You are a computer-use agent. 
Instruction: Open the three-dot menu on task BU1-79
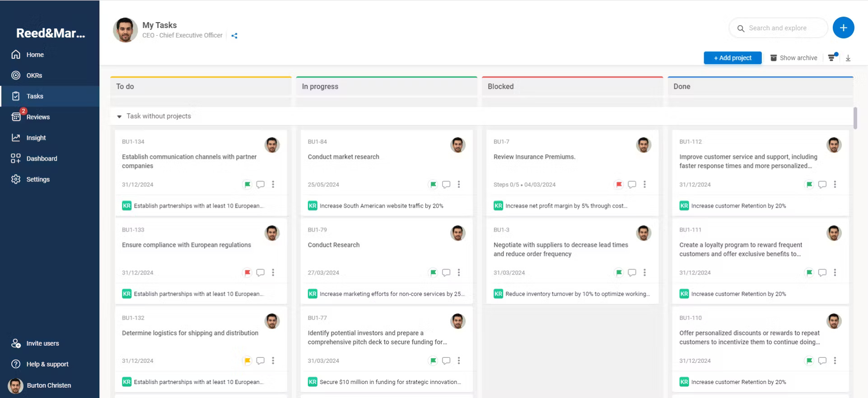click(459, 273)
